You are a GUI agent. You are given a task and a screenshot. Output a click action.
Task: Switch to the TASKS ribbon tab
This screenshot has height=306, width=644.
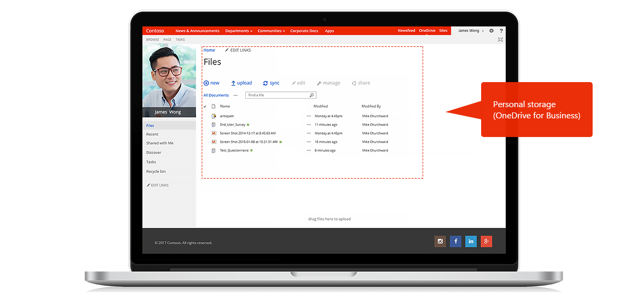(180, 39)
